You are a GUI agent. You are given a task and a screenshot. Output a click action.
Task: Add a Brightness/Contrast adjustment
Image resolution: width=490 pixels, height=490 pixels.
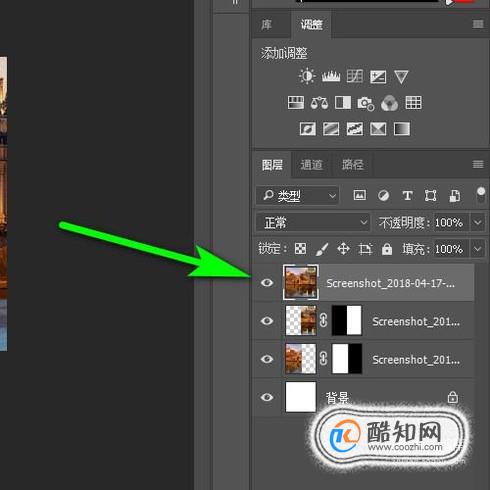click(307, 76)
